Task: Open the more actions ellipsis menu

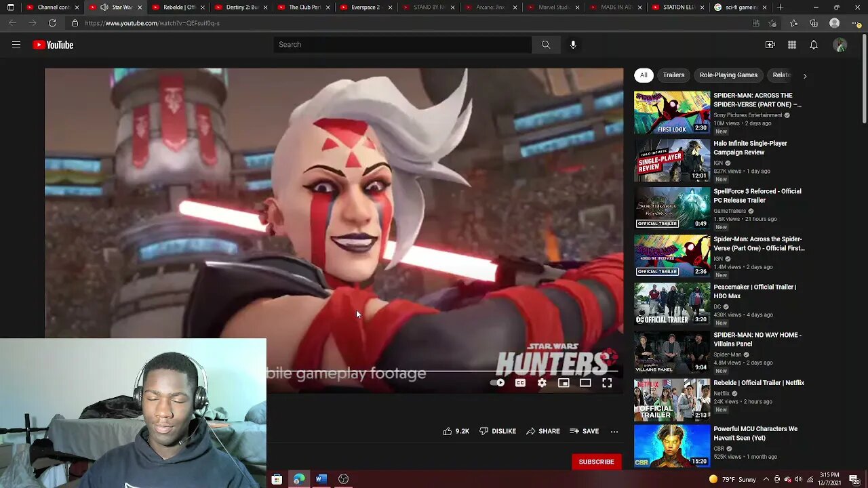Action: tap(614, 431)
